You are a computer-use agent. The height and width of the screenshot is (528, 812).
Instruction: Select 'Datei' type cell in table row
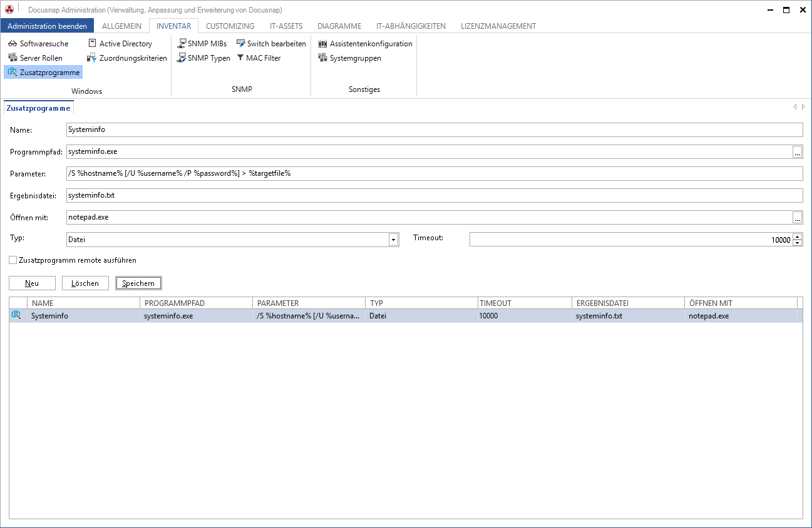click(x=421, y=316)
